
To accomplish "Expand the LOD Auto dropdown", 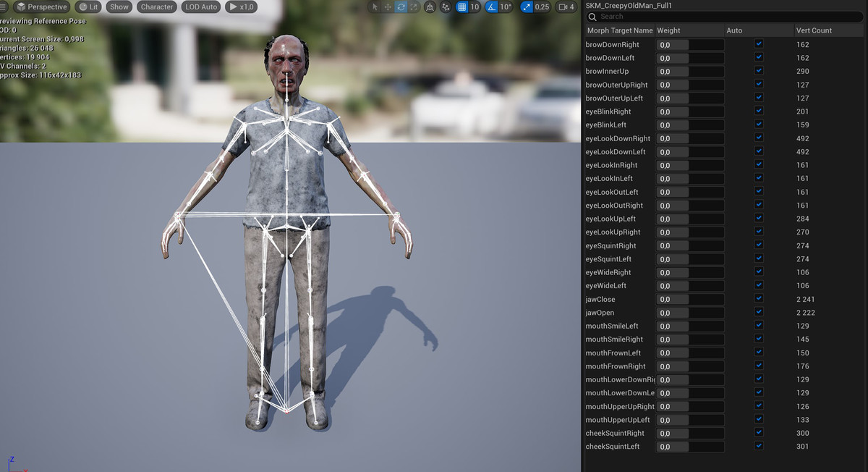I will click(200, 7).
